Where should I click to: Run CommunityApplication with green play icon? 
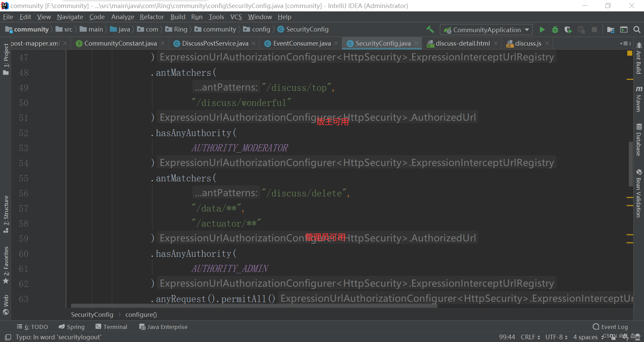tap(542, 30)
